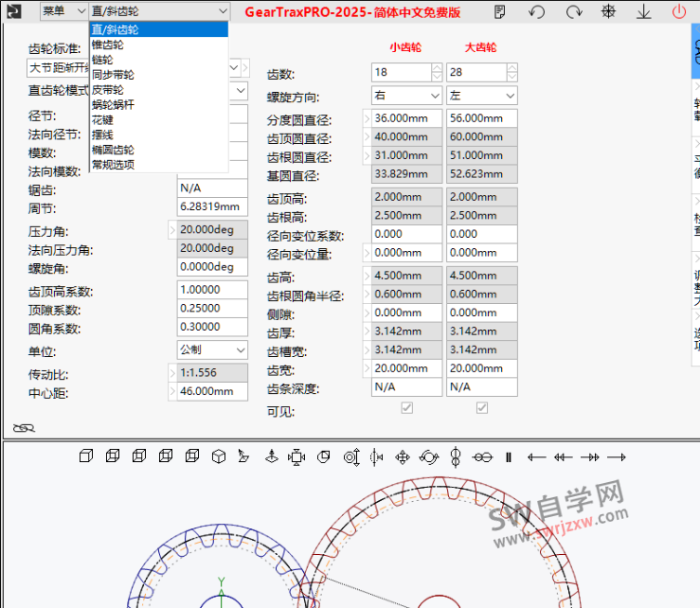The image size is (700, 608).
Task: Click the double right arrow animation control
Action: pos(590,457)
